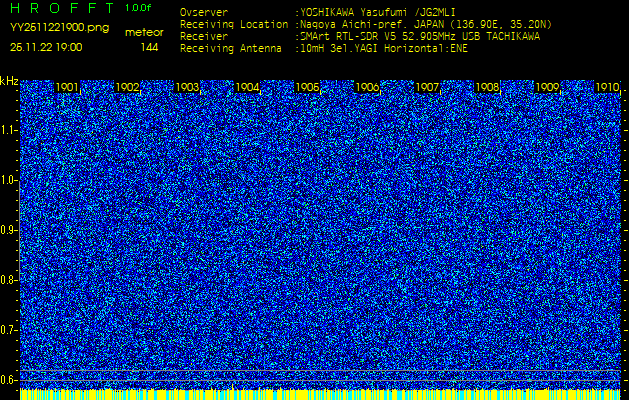This screenshot has height=400, width=629.
Task: Click the yellow signal level bar strip
Action: [320, 394]
